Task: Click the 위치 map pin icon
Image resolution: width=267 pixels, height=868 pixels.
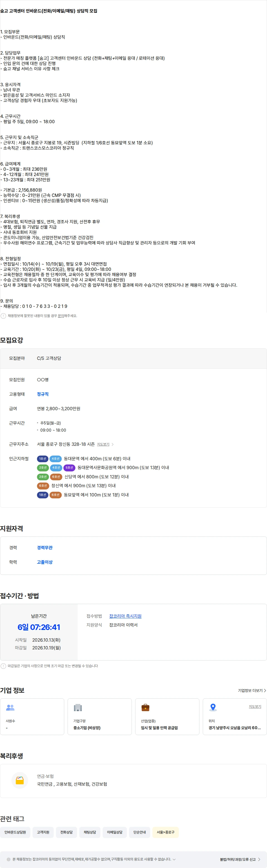Action: 213,708
